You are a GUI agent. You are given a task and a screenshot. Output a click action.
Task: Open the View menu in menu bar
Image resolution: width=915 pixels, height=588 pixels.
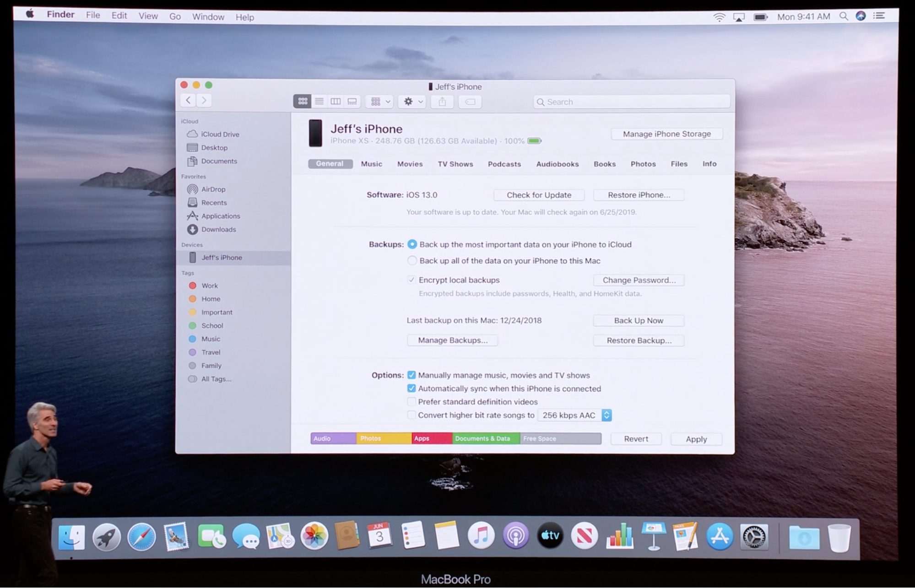point(148,16)
